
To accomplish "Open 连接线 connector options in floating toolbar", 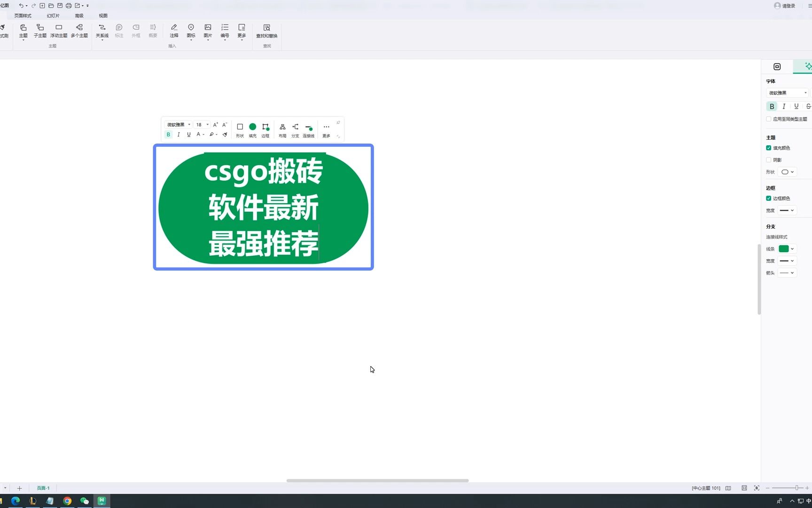I will pyautogui.click(x=308, y=130).
